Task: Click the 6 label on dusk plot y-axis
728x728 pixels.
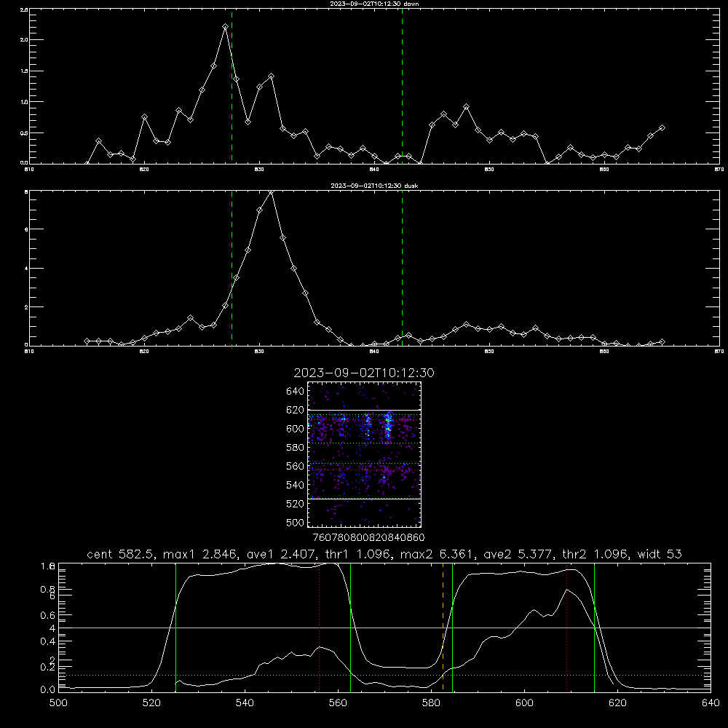Action: click(x=26, y=229)
